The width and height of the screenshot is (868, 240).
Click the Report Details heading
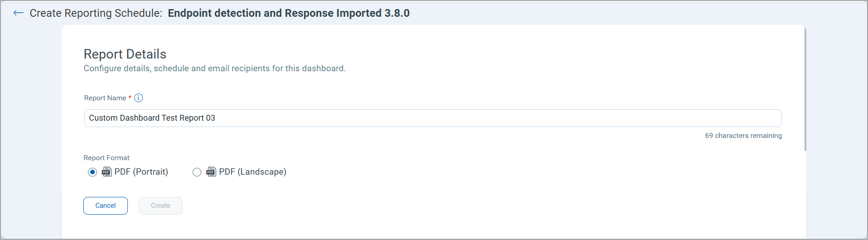[125, 54]
